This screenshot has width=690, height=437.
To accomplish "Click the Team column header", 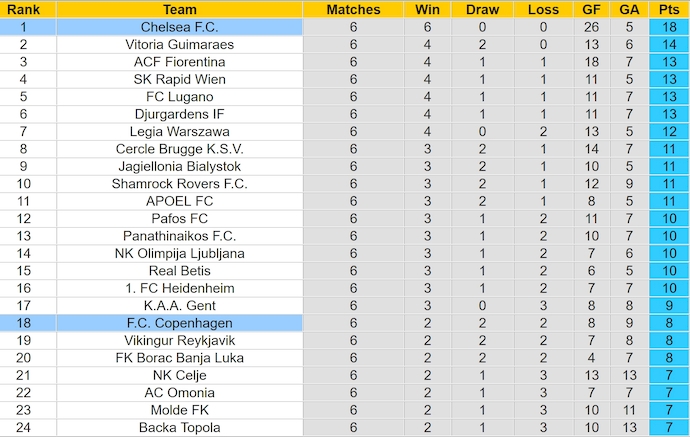I will [179, 9].
